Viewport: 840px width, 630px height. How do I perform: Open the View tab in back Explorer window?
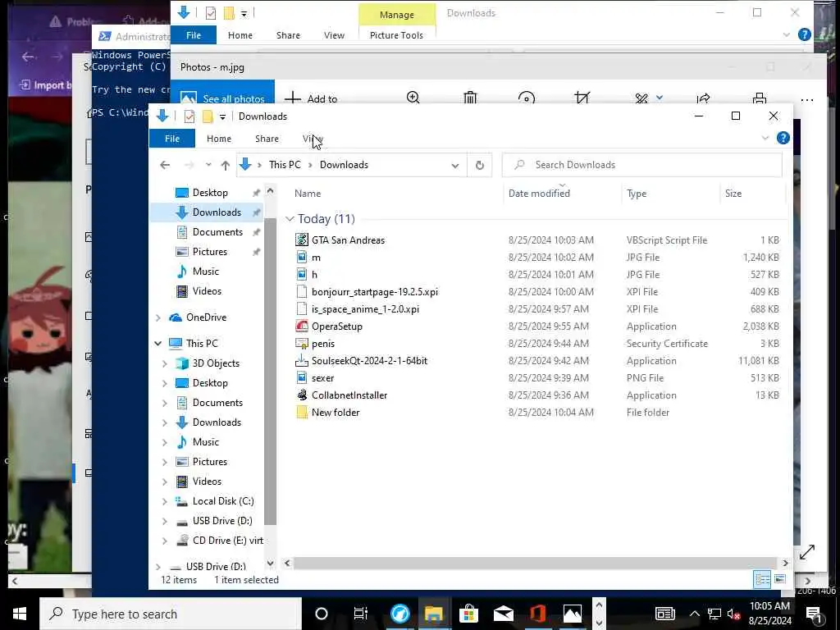[334, 35]
